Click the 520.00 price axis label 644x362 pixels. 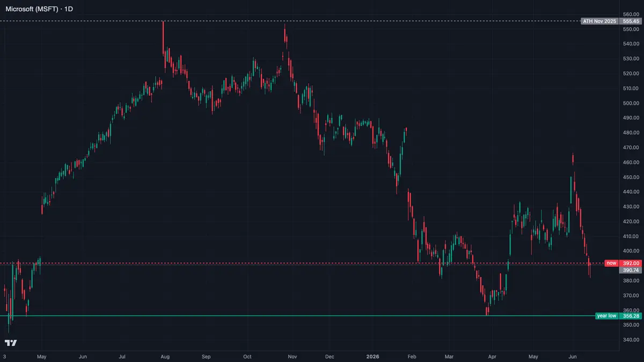631,73
